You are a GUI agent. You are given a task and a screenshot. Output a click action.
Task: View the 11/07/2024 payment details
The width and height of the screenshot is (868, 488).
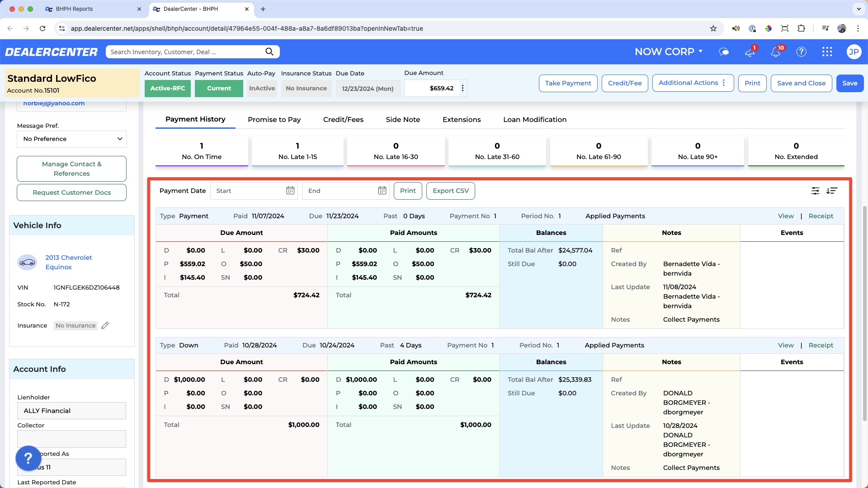click(x=786, y=216)
